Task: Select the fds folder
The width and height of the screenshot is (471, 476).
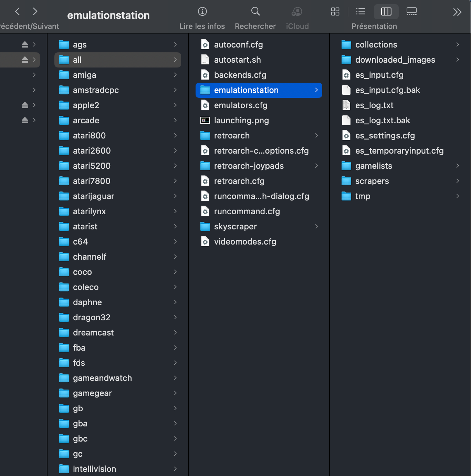Action: click(x=118, y=363)
